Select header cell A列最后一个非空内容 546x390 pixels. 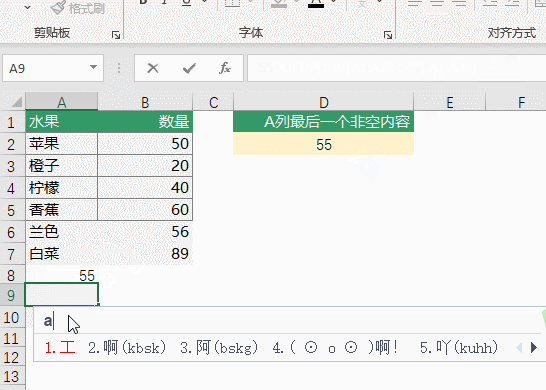[323, 122]
